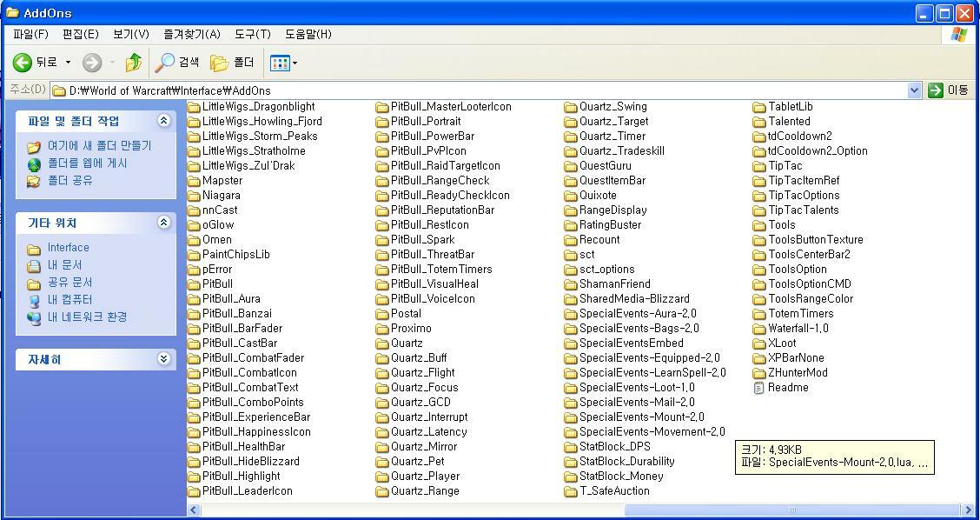The height and width of the screenshot is (520, 980).
Task: Open the File menu
Action: point(30,34)
